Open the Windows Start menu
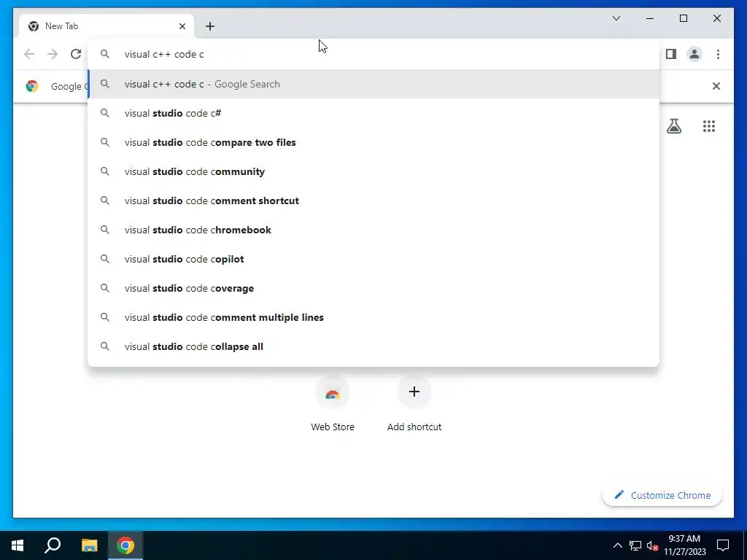747x560 pixels. pos(18,545)
